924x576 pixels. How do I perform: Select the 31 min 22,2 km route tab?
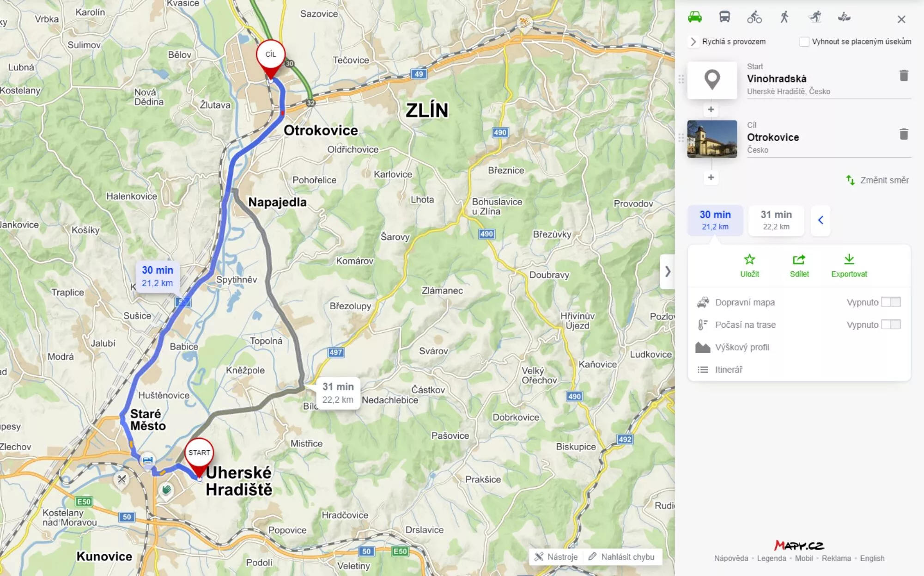point(776,220)
